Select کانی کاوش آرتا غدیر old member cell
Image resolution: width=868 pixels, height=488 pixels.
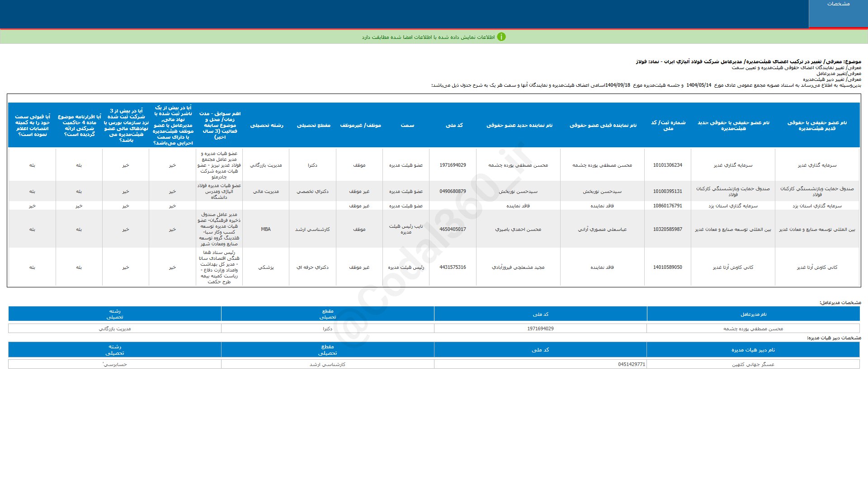[x=817, y=267]
